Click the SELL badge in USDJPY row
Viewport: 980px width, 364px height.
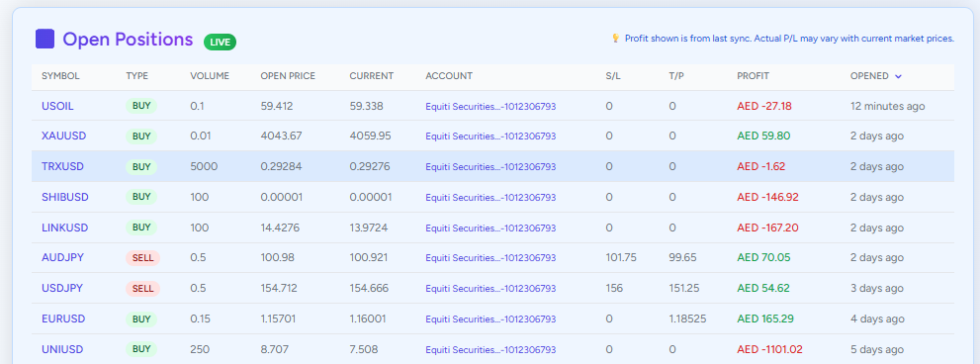[x=143, y=288]
